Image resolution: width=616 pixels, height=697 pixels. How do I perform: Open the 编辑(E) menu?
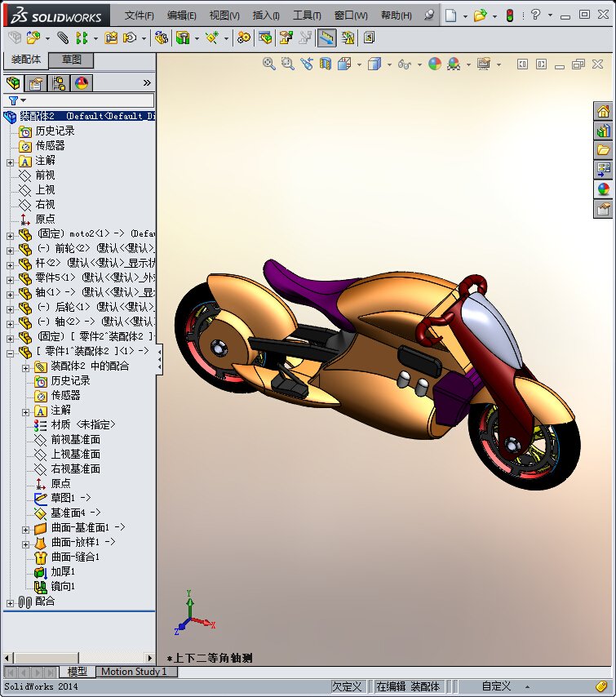(181, 16)
